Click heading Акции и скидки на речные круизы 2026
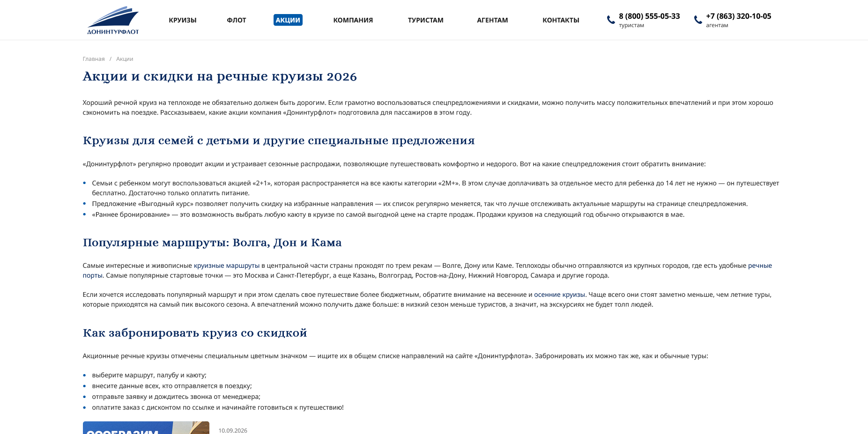 pyautogui.click(x=220, y=76)
